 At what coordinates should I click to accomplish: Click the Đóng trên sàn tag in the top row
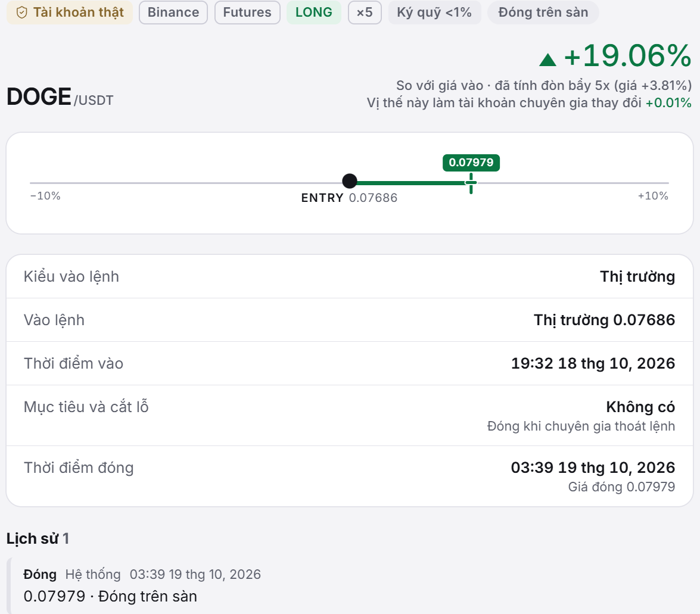[543, 13]
